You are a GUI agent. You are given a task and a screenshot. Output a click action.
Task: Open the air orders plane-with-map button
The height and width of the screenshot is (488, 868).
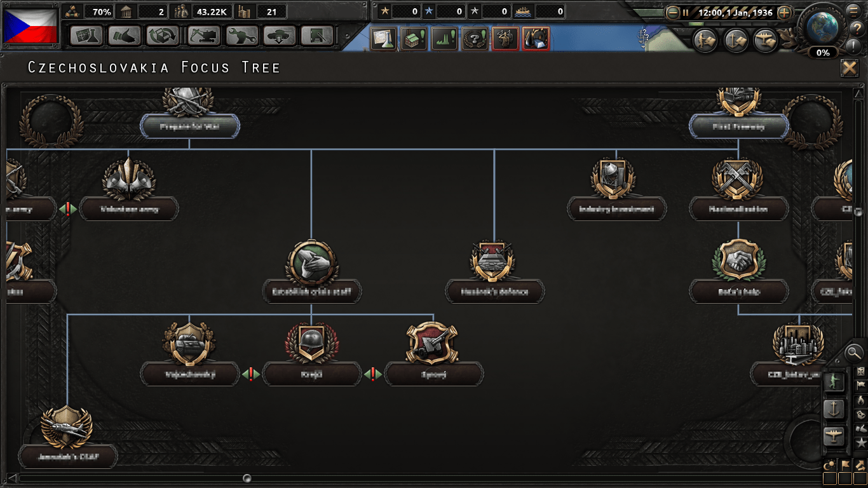(x=766, y=41)
